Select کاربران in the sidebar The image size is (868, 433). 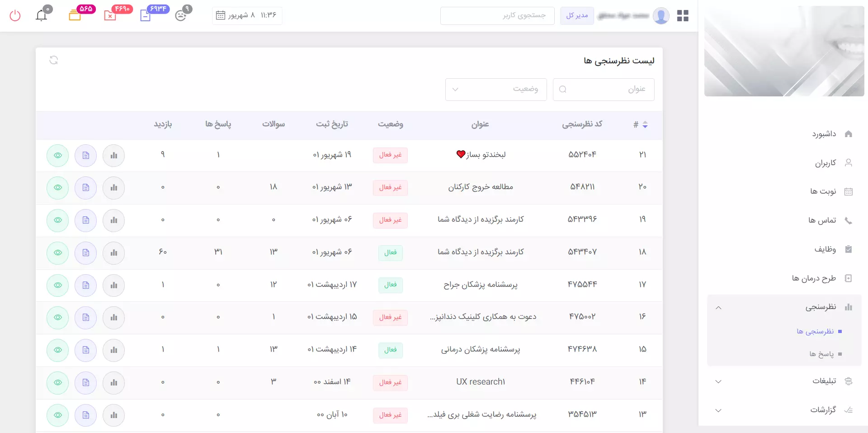pyautogui.click(x=826, y=163)
